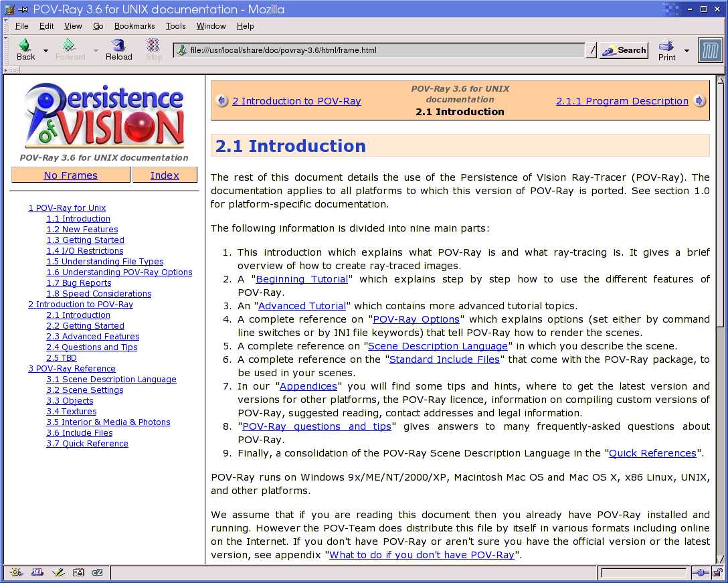Image resolution: width=728 pixels, height=583 pixels.
Task: Click the online/offline plug icon in status bar
Action: pos(700,572)
